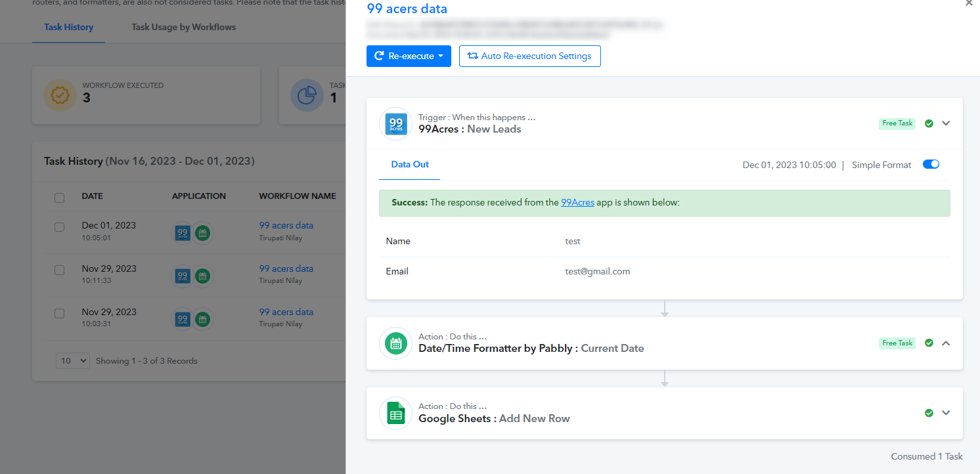Toggle the Simple Format switch

click(x=931, y=165)
